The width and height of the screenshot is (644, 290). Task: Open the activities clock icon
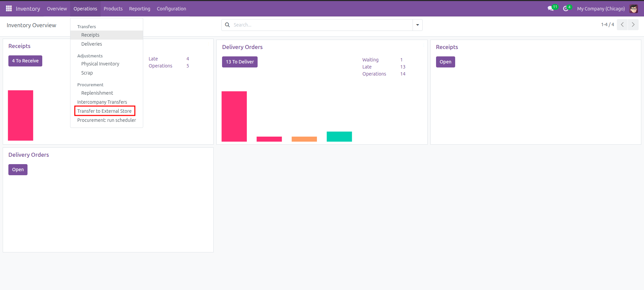(566, 8)
